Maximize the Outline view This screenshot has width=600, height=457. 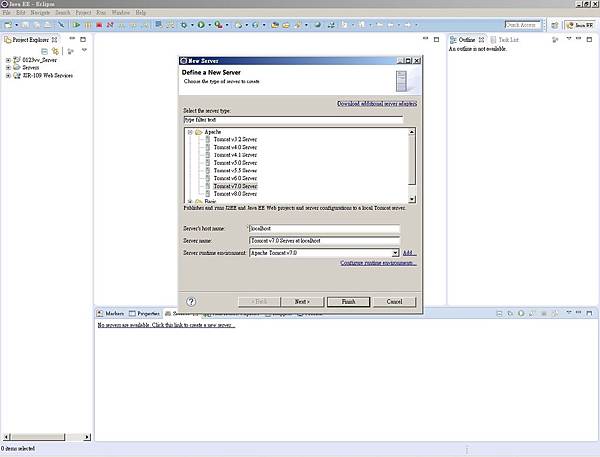(x=589, y=39)
